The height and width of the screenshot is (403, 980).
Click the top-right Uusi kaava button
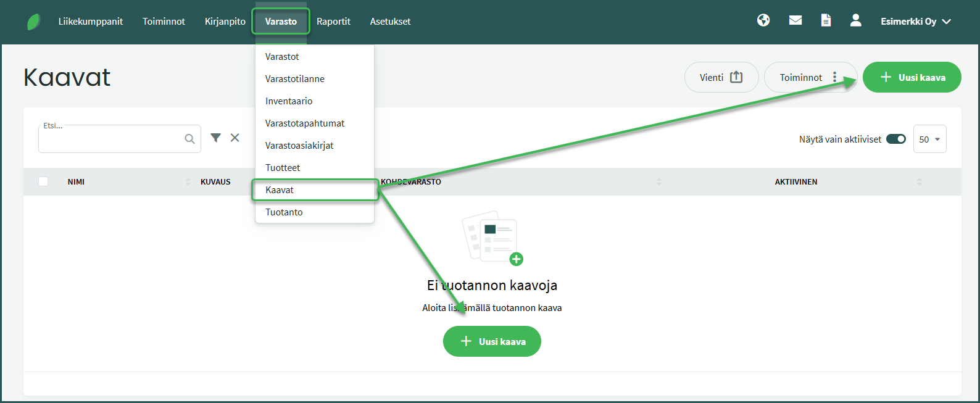point(911,77)
